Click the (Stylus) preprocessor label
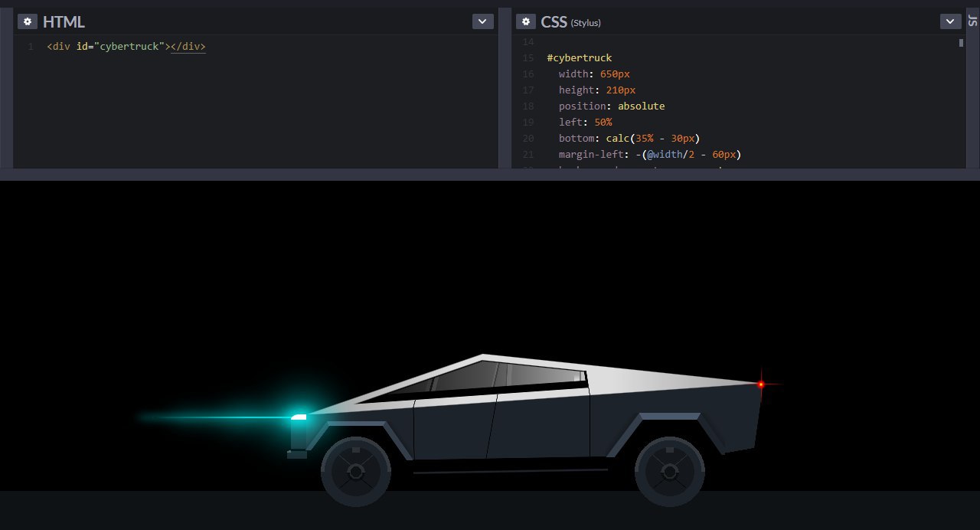Screen dimensions: 980x530 pos(586,23)
